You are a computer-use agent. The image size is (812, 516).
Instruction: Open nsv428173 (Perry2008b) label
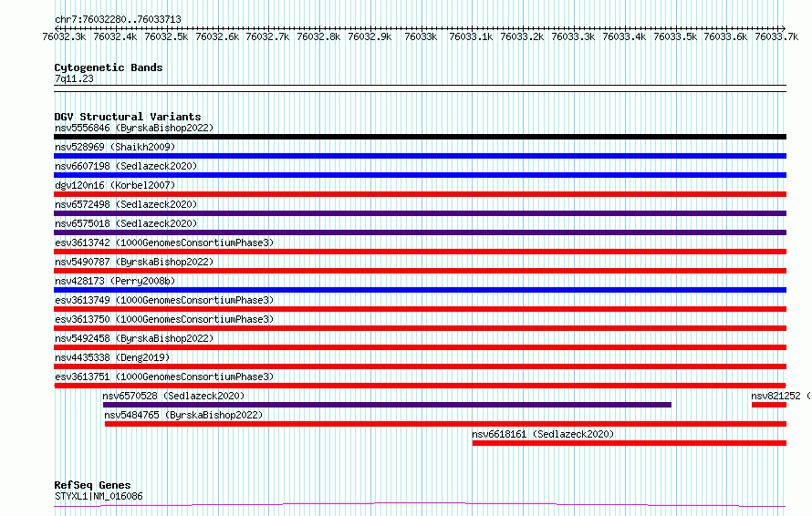(115, 281)
